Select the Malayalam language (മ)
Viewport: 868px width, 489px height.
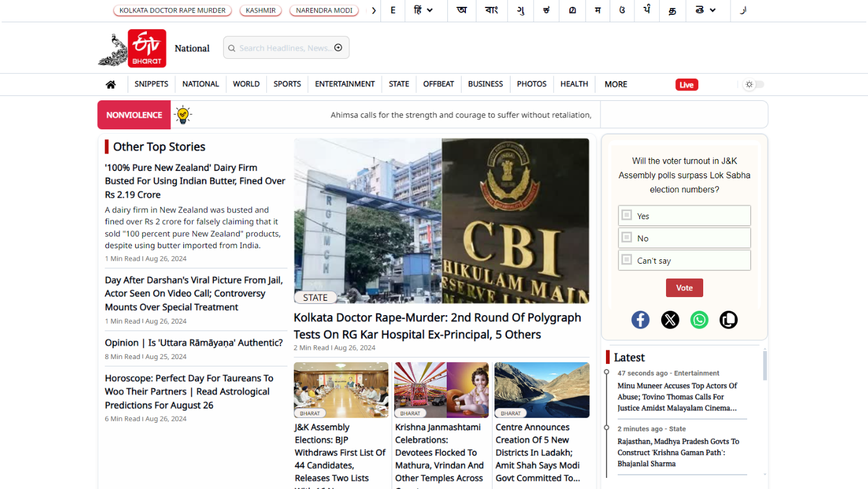pyautogui.click(x=572, y=11)
